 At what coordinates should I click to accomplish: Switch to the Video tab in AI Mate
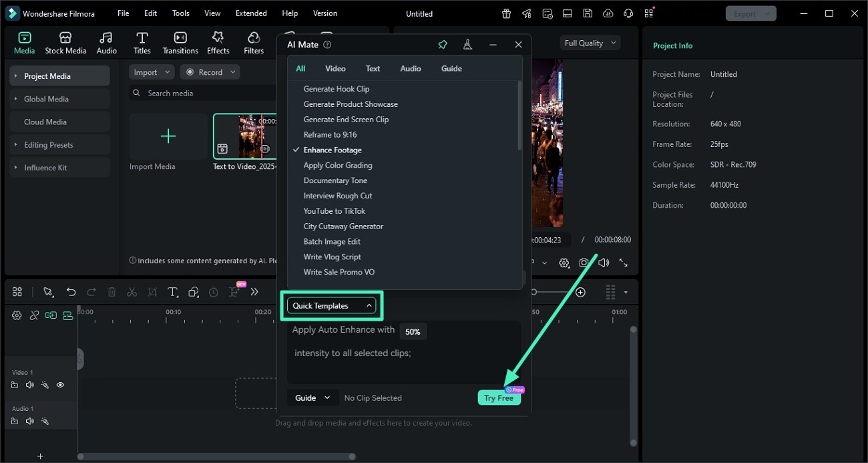[335, 68]
